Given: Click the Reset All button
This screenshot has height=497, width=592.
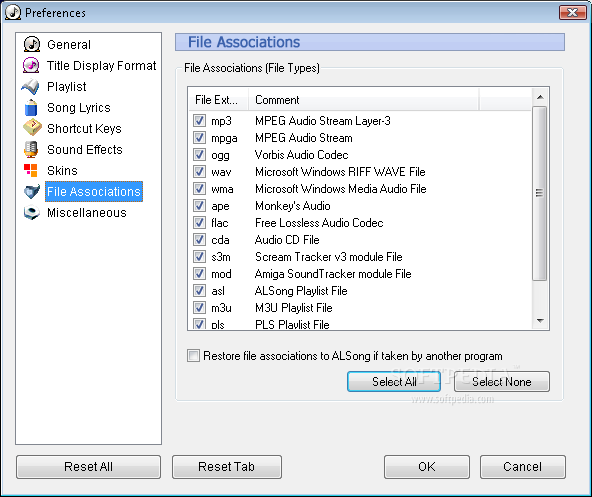Looking at the screenshot, I should (88, 467).
